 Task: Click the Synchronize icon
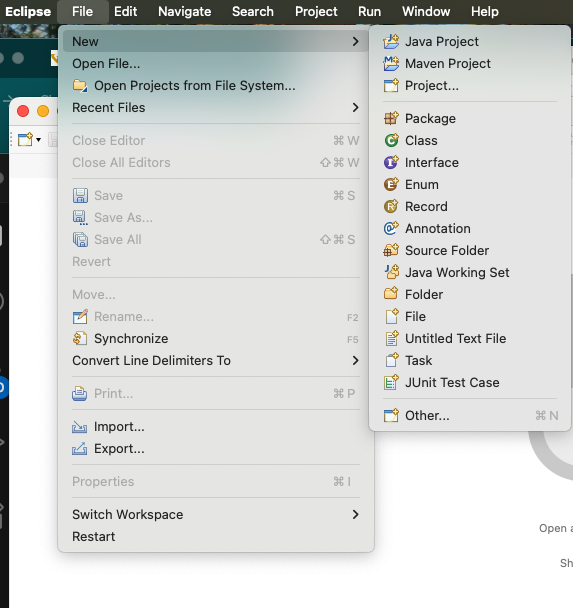79,339
